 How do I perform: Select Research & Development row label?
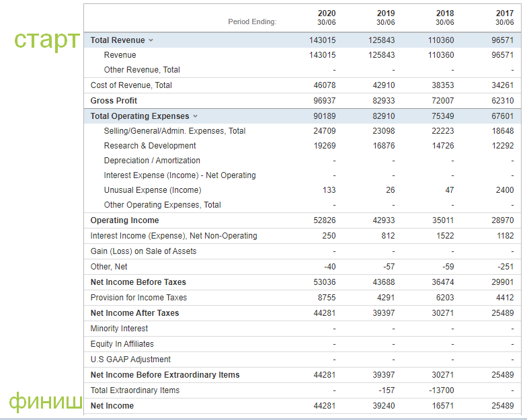150,146
